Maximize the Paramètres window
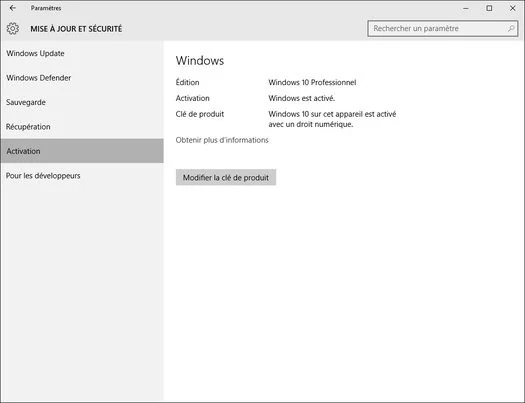 (x=489, y=8)
